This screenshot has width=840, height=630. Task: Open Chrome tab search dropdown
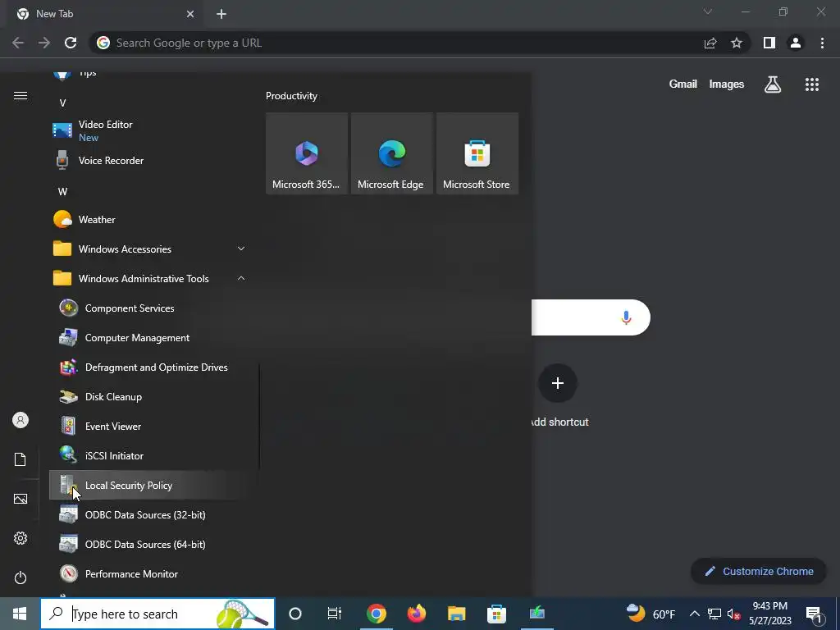pos(708,11)
